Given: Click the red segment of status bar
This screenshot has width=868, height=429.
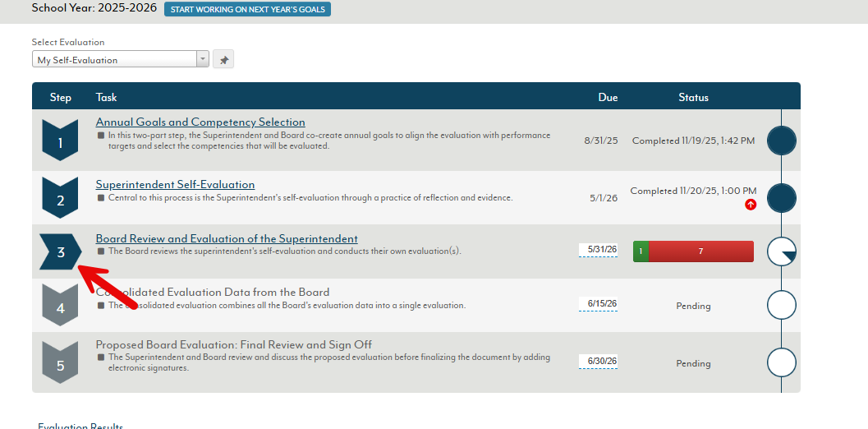Looking at the screenshot, I should pyautogui.click(x=700, y=251).
